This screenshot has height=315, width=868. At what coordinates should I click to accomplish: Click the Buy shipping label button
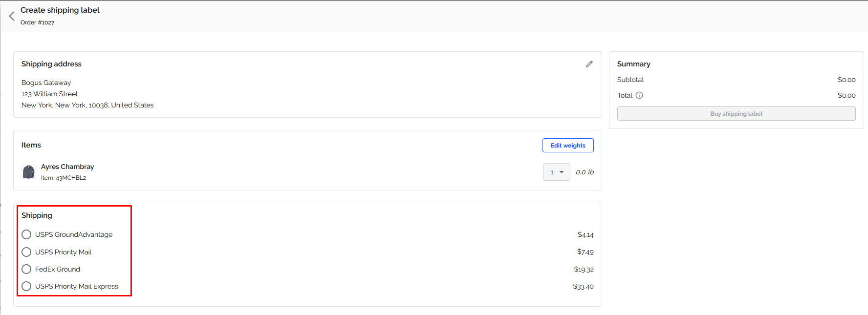pos(736,114)
